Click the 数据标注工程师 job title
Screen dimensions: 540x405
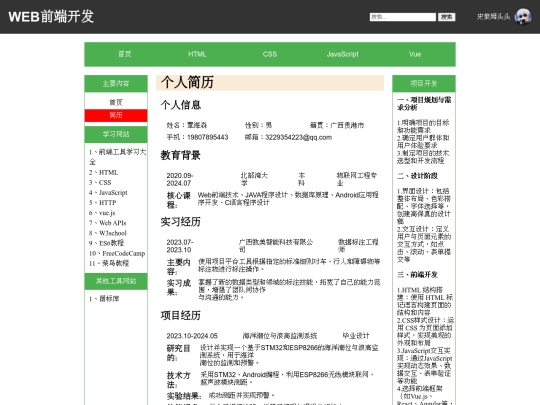click(358, 246)
